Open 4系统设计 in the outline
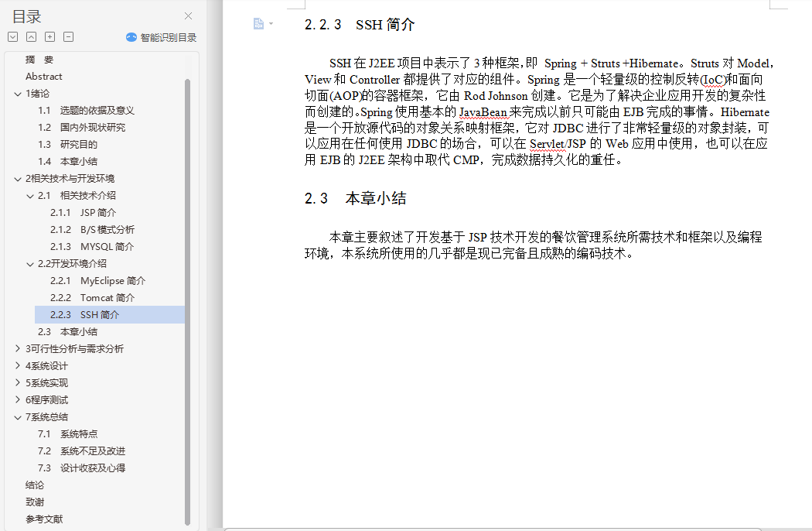 46,366
